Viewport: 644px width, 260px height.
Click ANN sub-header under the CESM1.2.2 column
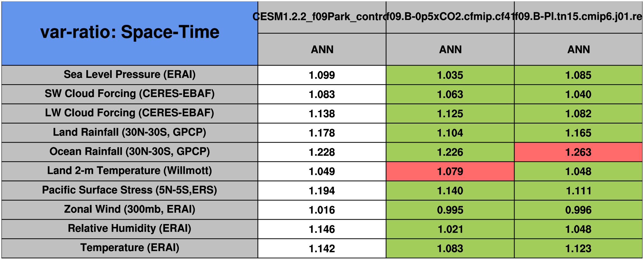pos(322,50)
